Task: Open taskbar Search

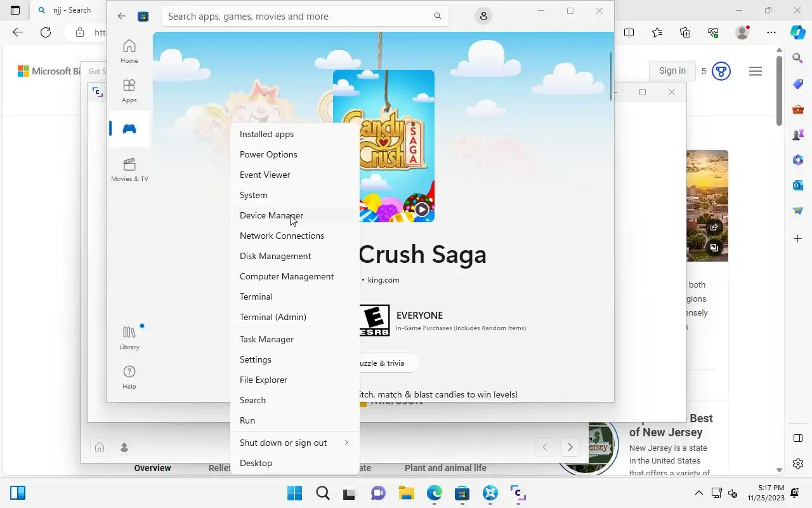Action: click(322, 493)
